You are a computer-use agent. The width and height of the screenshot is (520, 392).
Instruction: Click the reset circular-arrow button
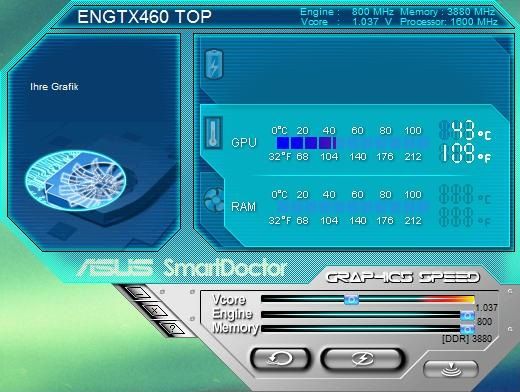click(280, 359)
